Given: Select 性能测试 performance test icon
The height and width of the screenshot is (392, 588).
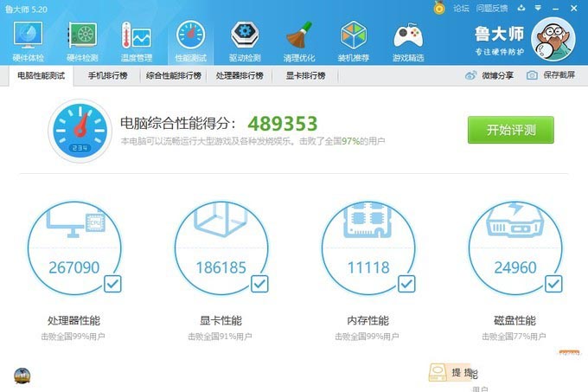Looking at the screenshot, I should click(190, 35).
